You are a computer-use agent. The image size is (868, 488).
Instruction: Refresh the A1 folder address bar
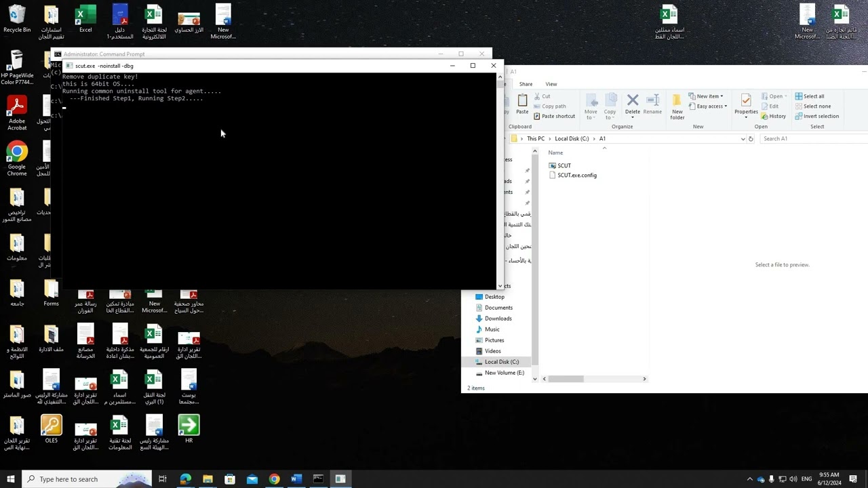tap(751, 138)
